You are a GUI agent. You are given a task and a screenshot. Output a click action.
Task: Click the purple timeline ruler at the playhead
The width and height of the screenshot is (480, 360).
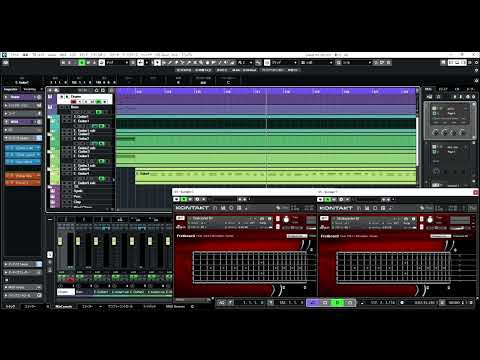point(266,91)
